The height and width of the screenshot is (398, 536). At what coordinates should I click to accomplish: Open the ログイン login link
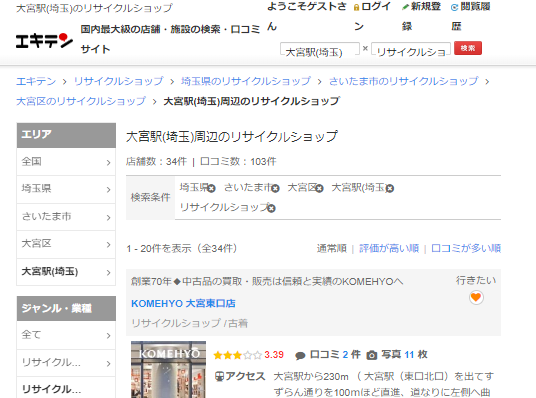click(x=372, y=16)
